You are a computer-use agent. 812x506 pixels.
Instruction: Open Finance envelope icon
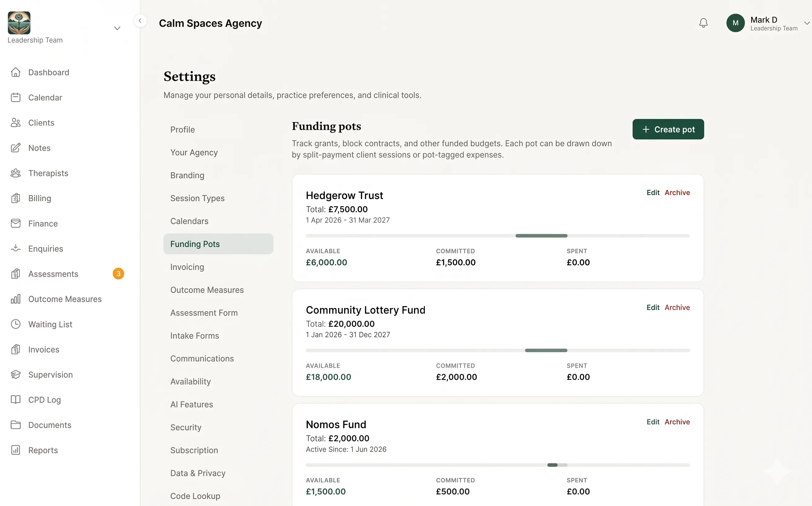point(15,223)
